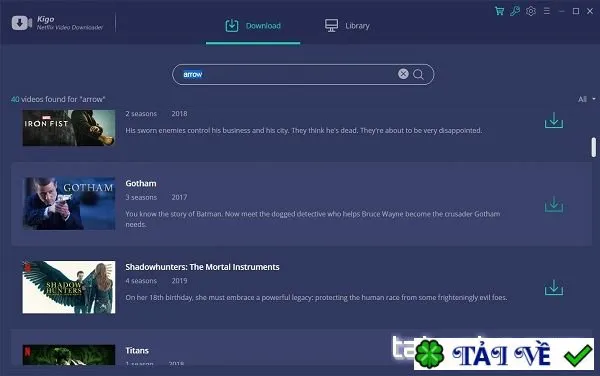The image size is (600, 376).
Task: Download the Iron Fist series
Action: pyautogui.click(x=554, y=120)
